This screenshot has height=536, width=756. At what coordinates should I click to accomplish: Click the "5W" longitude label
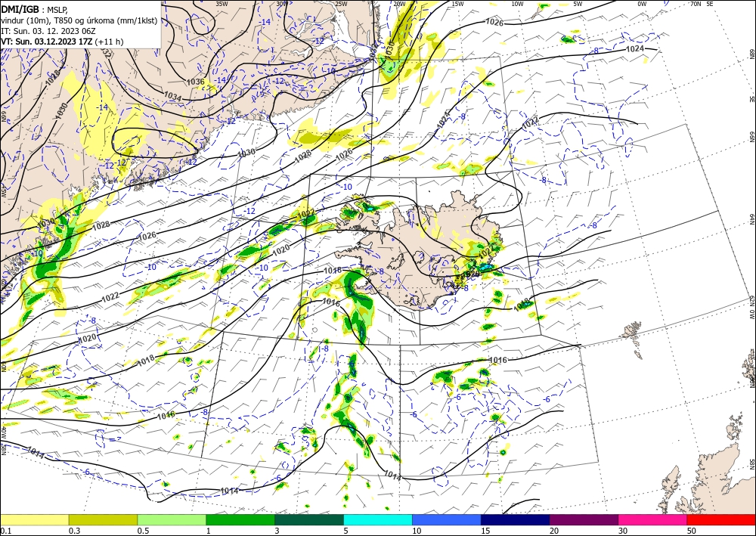578,3
